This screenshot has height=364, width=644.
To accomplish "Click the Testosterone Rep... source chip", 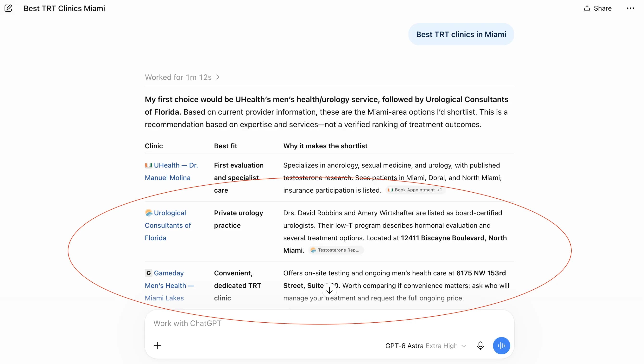I will tap(336, 250).
